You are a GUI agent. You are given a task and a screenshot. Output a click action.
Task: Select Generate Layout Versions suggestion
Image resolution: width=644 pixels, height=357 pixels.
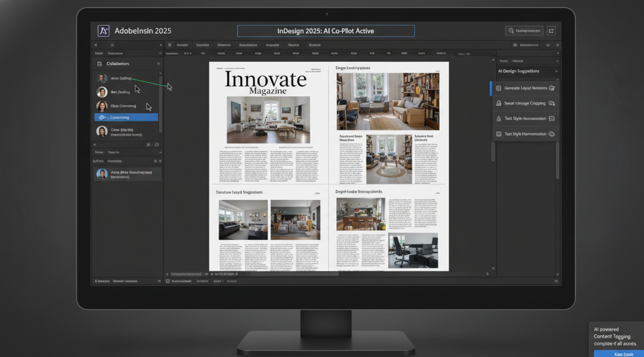(525, 88)
